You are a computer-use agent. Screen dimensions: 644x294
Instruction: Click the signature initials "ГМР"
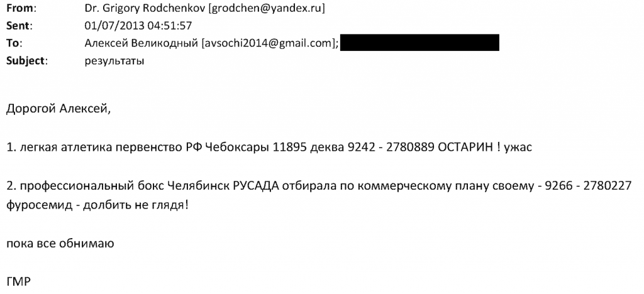(19, 282)
